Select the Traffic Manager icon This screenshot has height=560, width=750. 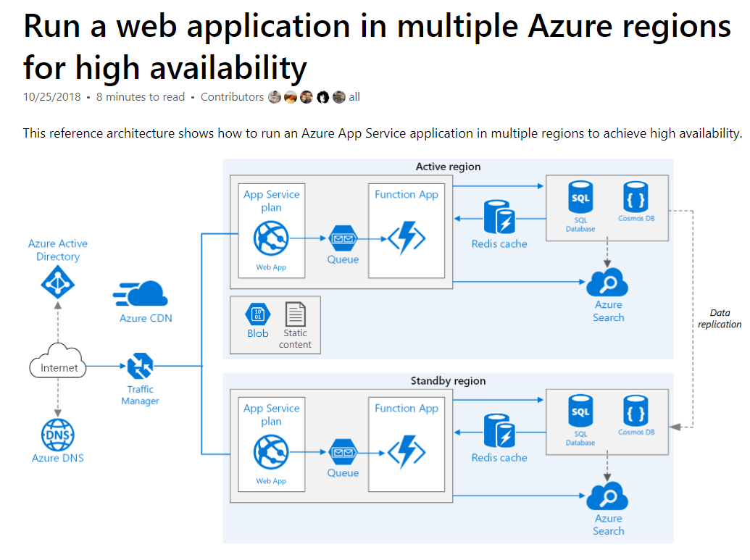click(140, 367)
